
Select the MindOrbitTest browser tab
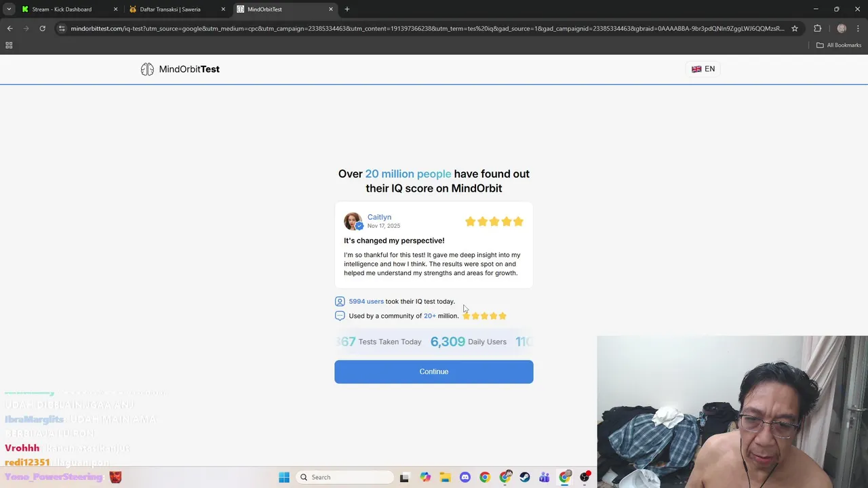(264, 9)
